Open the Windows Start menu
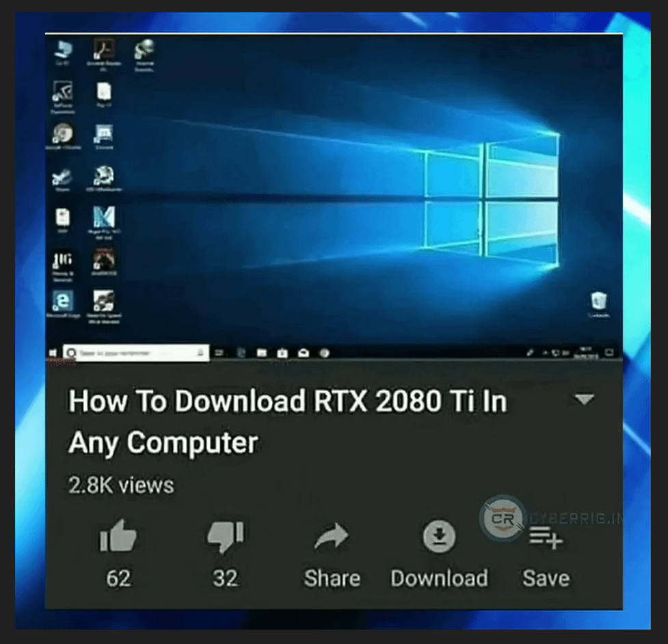The image size is (668, 644). click(x=54, y=353)
